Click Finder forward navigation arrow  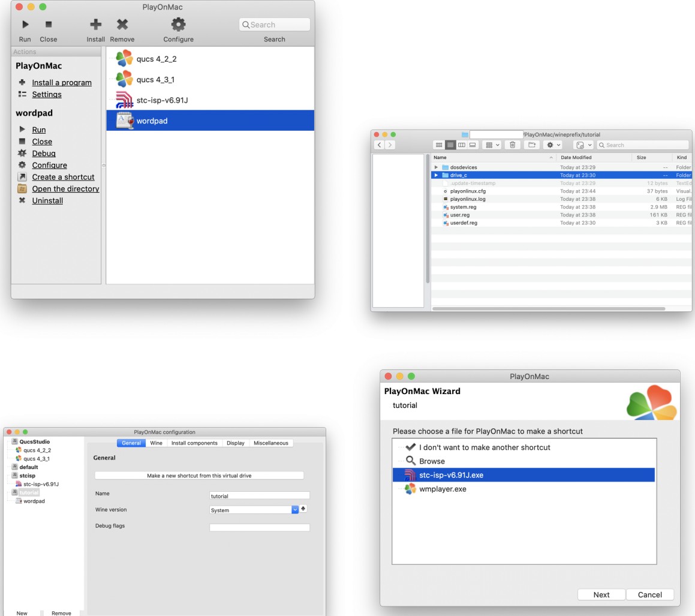[x=390, y=145]
